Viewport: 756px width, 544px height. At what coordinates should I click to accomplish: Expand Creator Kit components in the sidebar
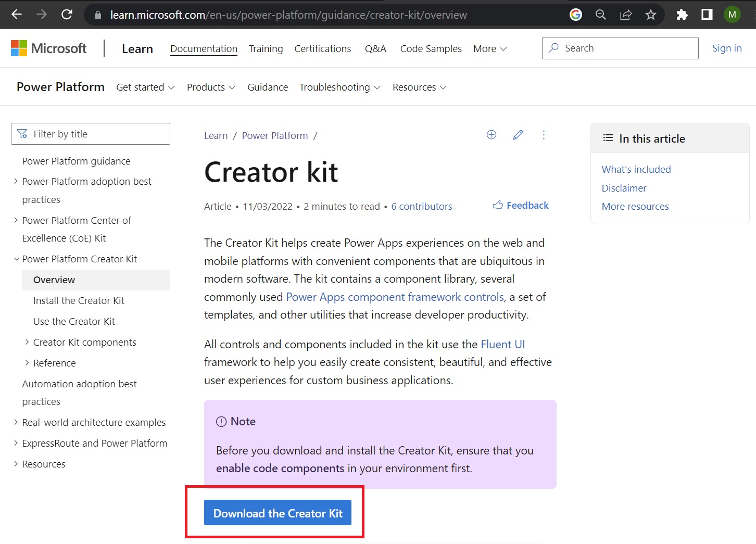pyautogui.click(x=27, y=342)
